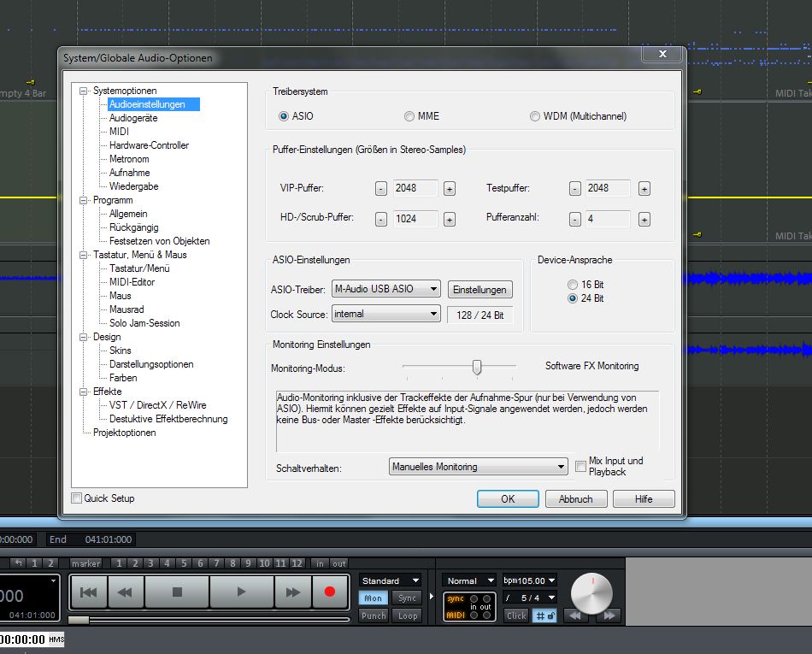Open Metronom settings in tree
The image size is (812, 654).
(129, 159)
